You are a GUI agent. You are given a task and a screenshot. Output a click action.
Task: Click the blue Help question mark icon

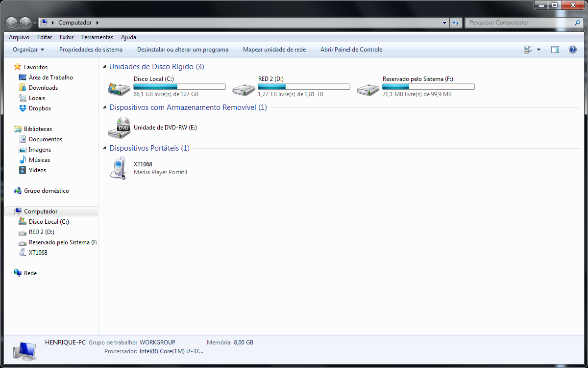coord(572,50)
